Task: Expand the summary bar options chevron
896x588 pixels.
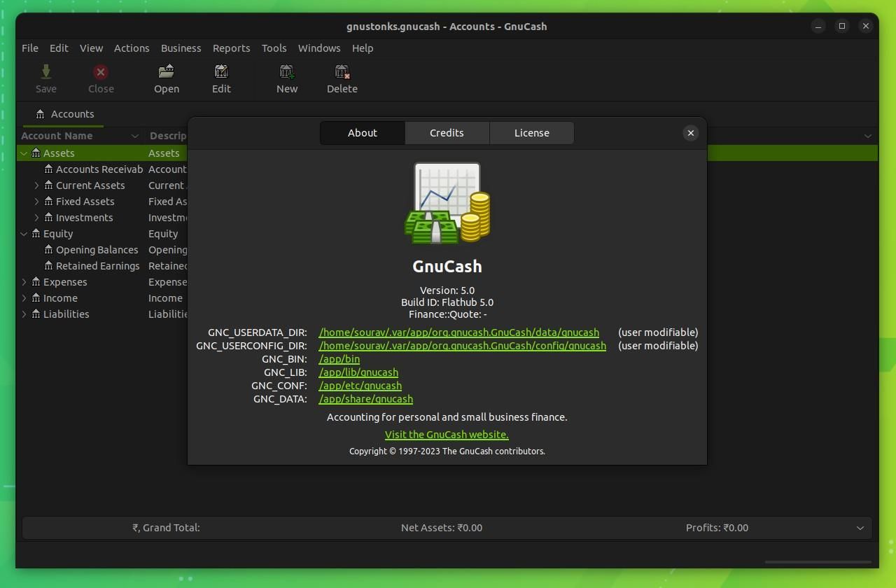Action: [x=860, y=527]
